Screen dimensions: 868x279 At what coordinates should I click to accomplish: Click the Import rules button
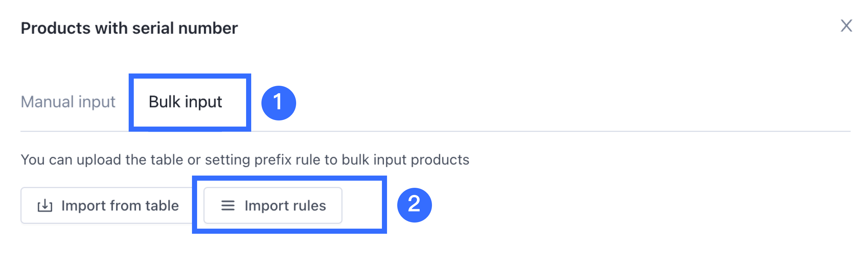coord(273,206)
